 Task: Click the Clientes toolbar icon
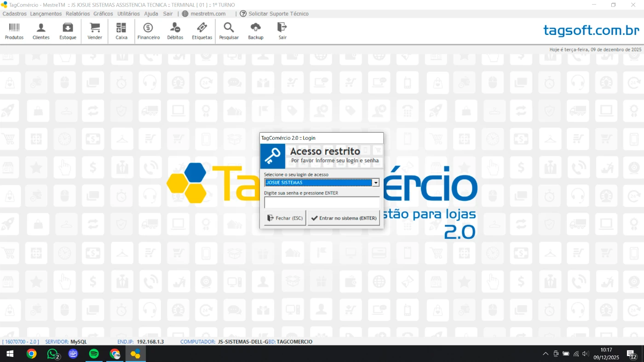(41, 28)
